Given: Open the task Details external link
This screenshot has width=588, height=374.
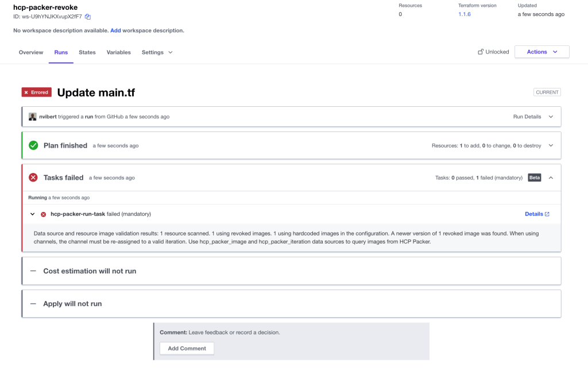Looking at the screenshot, I should 537,214.
